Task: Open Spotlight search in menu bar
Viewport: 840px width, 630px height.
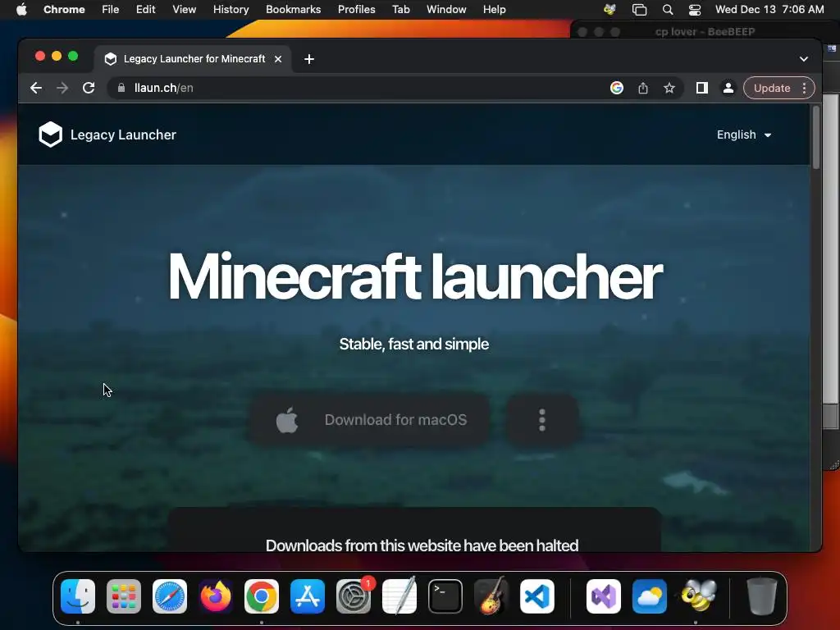Action: tap(668, 10)
